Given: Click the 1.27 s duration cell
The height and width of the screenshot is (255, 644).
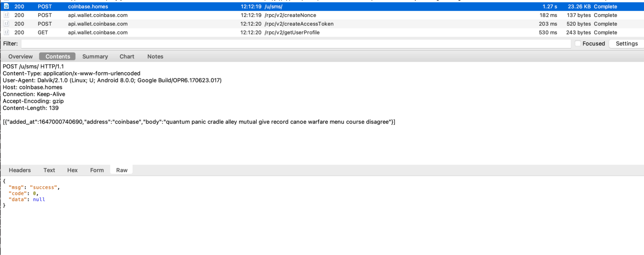Looking at the screenshot, I should click(x=550, y=6).
